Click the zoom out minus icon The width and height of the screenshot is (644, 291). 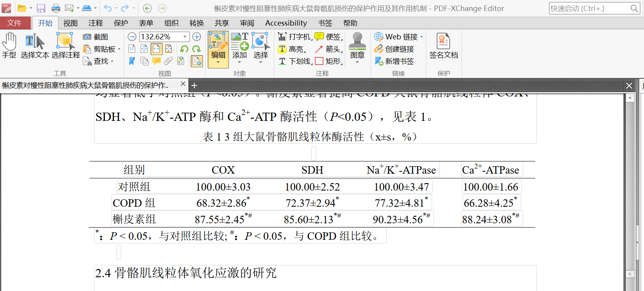pyautogui.click(x=132, y=37)
